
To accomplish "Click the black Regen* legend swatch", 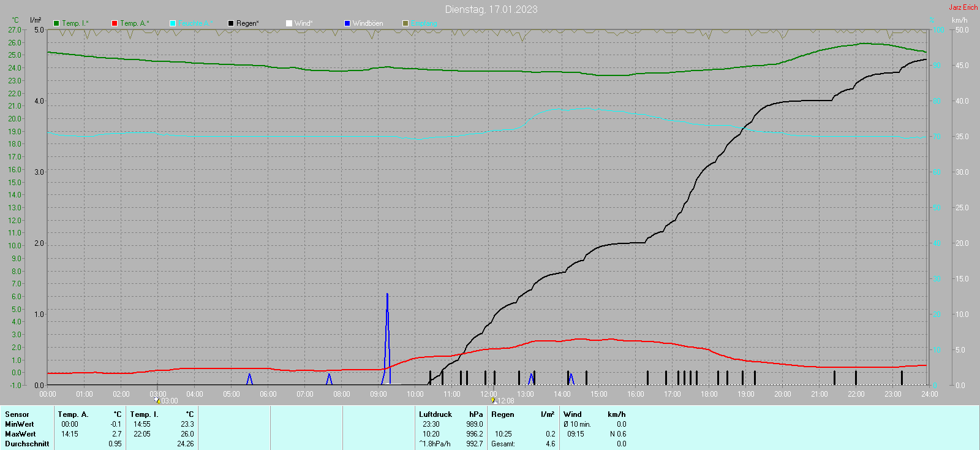I will pyautogui.click(x=231, y=23).
